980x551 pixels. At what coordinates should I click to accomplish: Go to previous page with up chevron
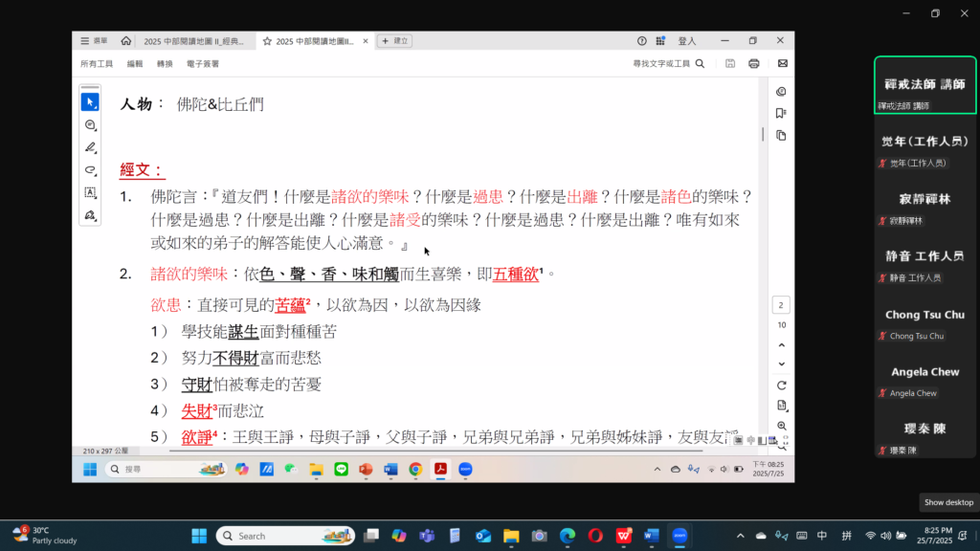tap(781, 344)
